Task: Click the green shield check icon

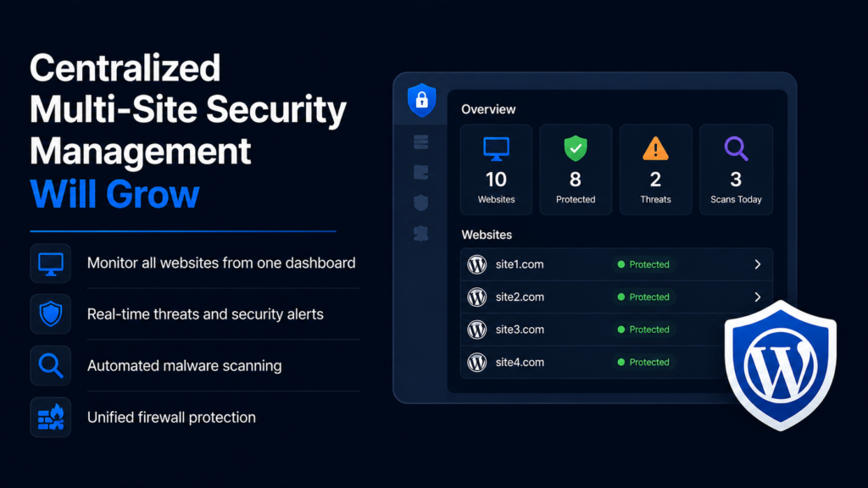Action: (576, 148)
